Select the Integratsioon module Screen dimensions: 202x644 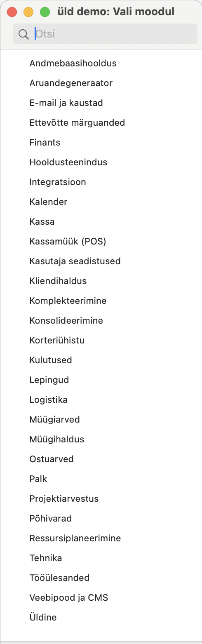(x=58, y=182)
